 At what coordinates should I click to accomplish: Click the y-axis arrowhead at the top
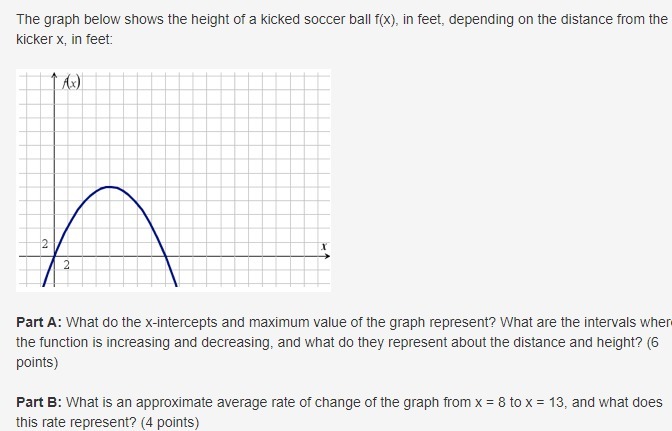click(x=54, y=75)
